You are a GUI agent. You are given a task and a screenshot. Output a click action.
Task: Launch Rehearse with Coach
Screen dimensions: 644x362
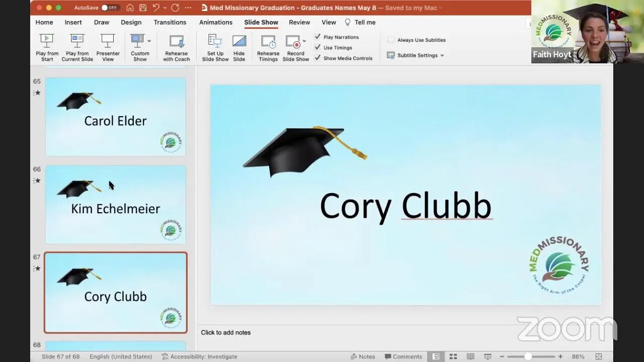click(176, 48)
